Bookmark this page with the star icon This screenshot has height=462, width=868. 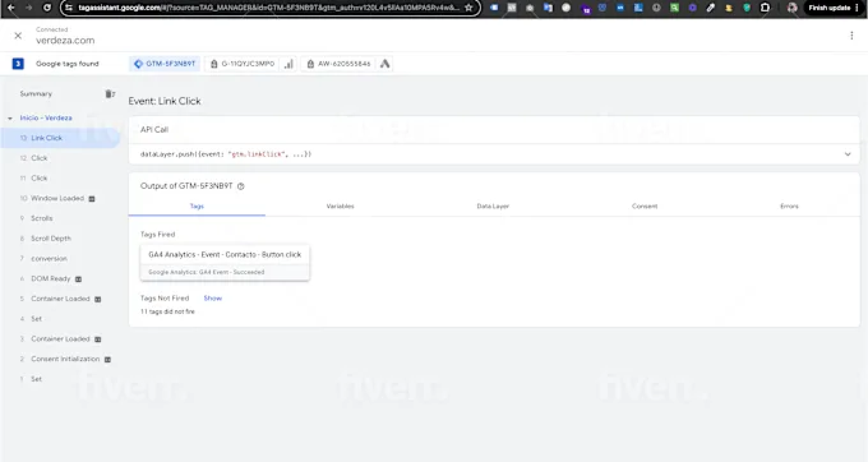pyautogui.click(x=469, y=8)
